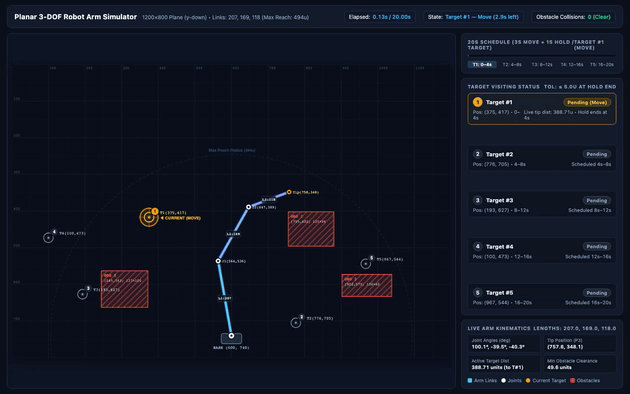Click the Obstacle Collisions counter

click(x=573, y=17)
